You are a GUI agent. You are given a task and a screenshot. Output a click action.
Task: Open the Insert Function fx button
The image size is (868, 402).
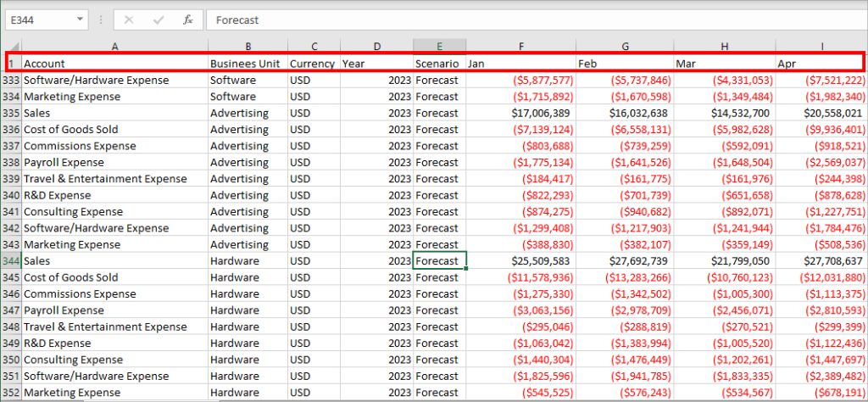188,20
